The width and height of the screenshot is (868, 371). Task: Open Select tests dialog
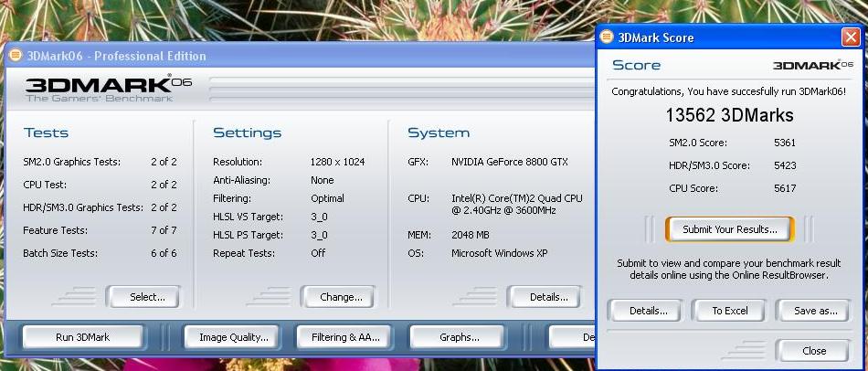coord(143,297)
